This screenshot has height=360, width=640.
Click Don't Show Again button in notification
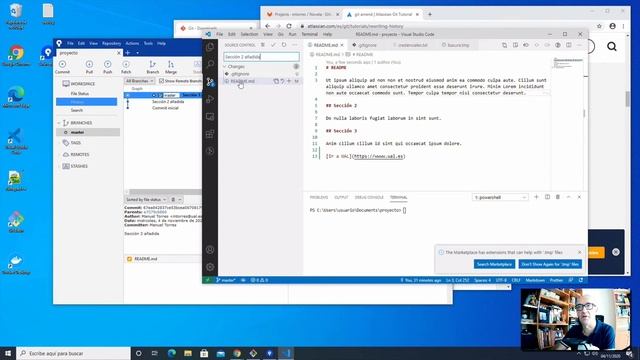coord(550,264)
